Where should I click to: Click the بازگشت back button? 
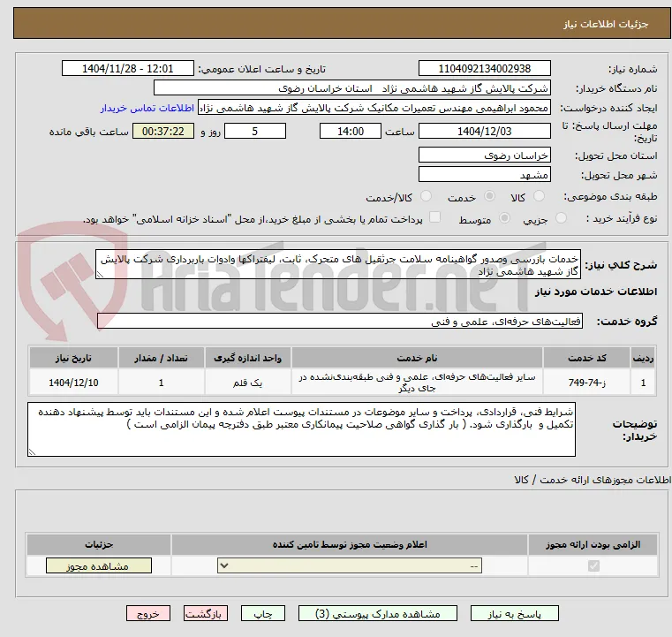click(205, 613)
